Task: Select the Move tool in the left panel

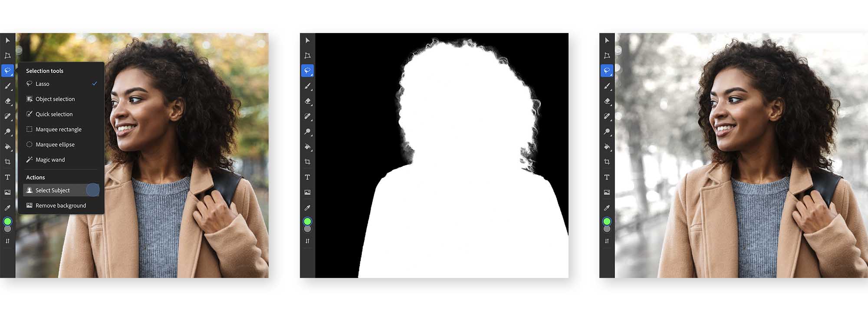Action: (8, 40)
